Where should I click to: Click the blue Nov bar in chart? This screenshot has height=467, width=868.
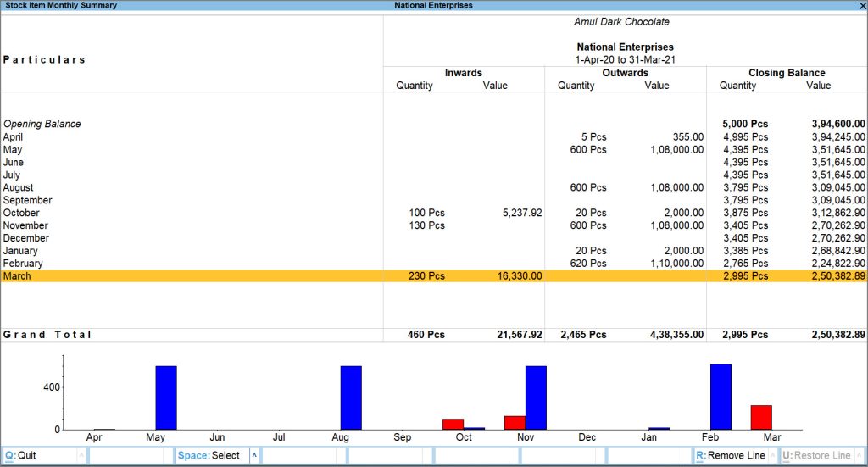(536, 398)
